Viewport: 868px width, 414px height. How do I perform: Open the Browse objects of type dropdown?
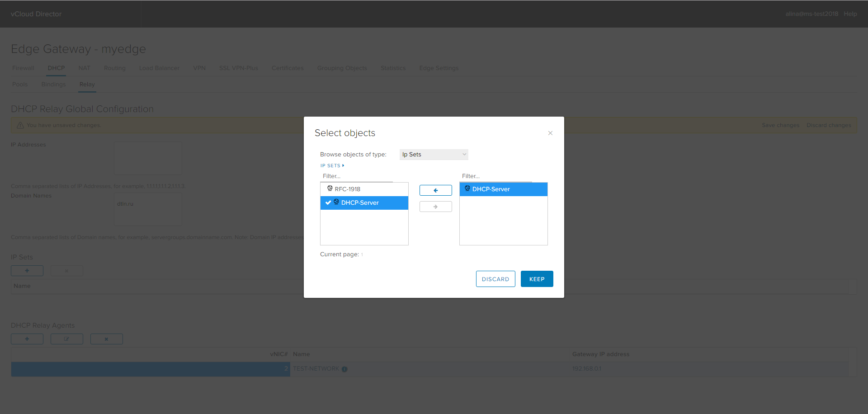tap(433, 154)
